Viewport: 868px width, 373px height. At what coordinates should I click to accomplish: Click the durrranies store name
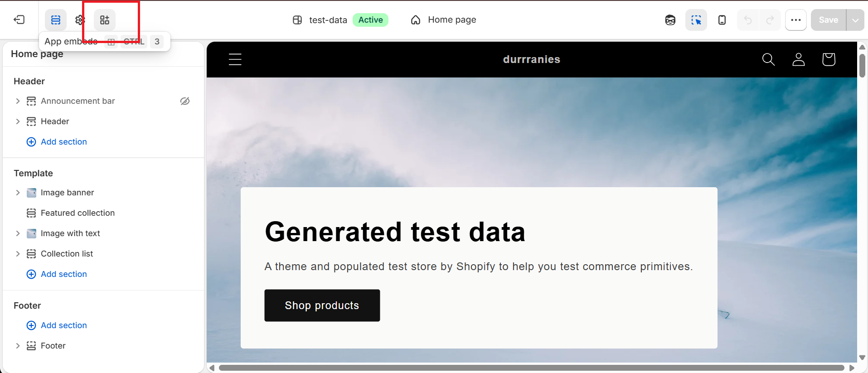pos(532,59)
